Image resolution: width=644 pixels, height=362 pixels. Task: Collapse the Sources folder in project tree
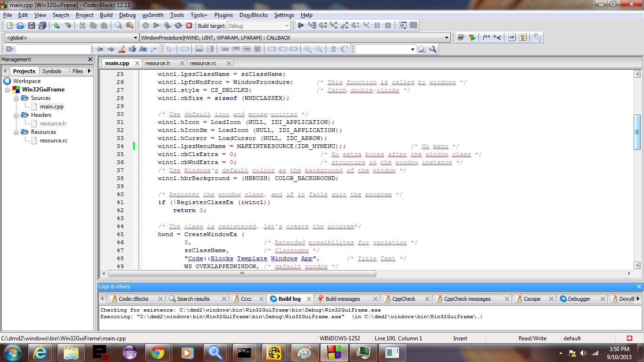coord(15,98)
